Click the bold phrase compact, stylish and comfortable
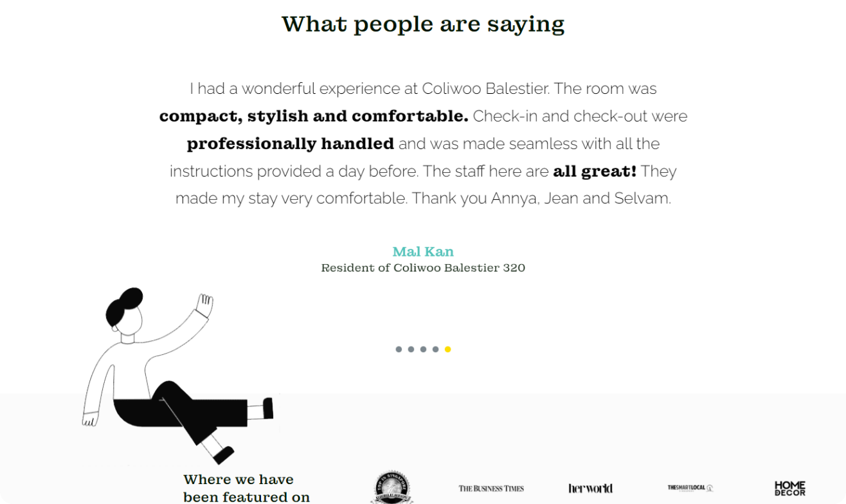Screen dimensions: 846x504 (314, 116)
